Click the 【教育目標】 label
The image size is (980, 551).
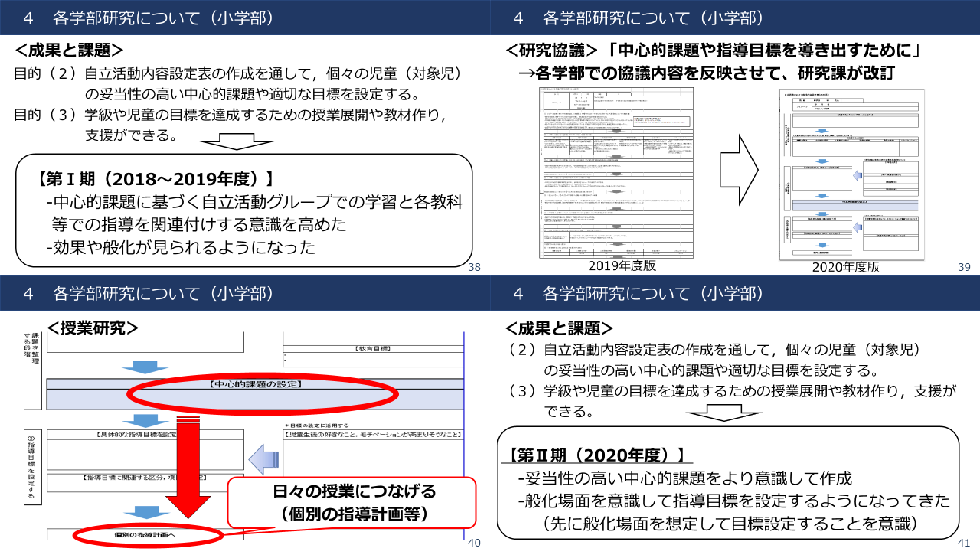pyautogui.click(x=373, y=349)
